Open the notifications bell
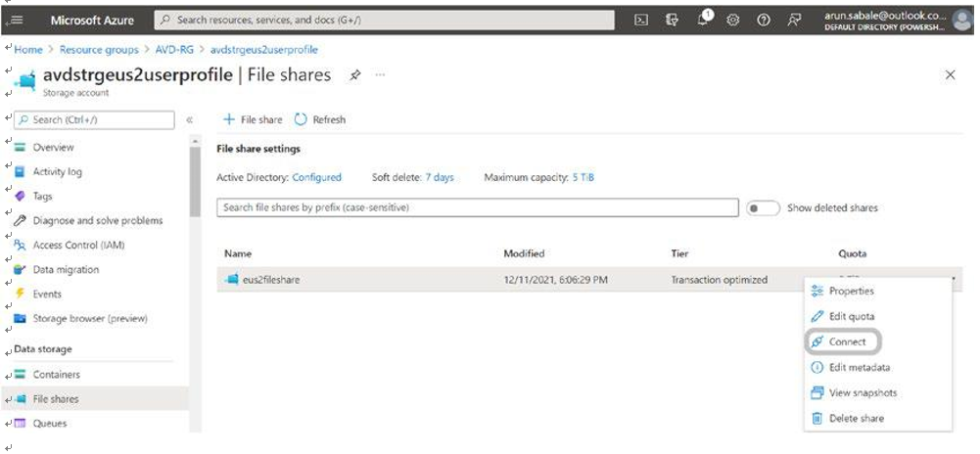980x454 pixels. (703, 20)
